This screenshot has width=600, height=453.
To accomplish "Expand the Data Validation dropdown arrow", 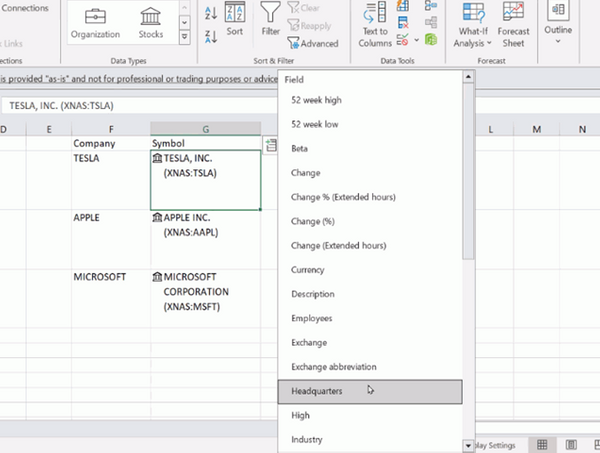I will click(416, 40).
